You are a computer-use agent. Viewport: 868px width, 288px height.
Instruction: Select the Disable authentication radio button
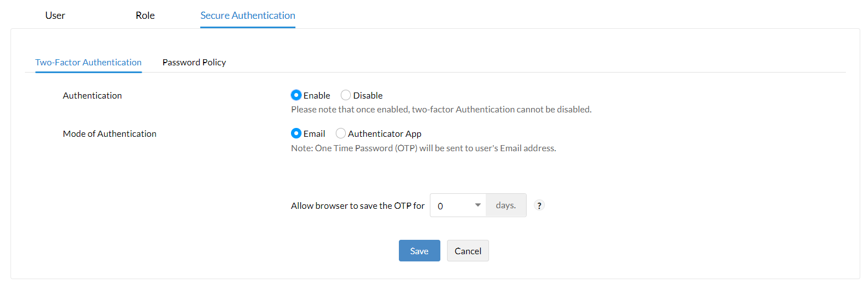coord(346,95)
